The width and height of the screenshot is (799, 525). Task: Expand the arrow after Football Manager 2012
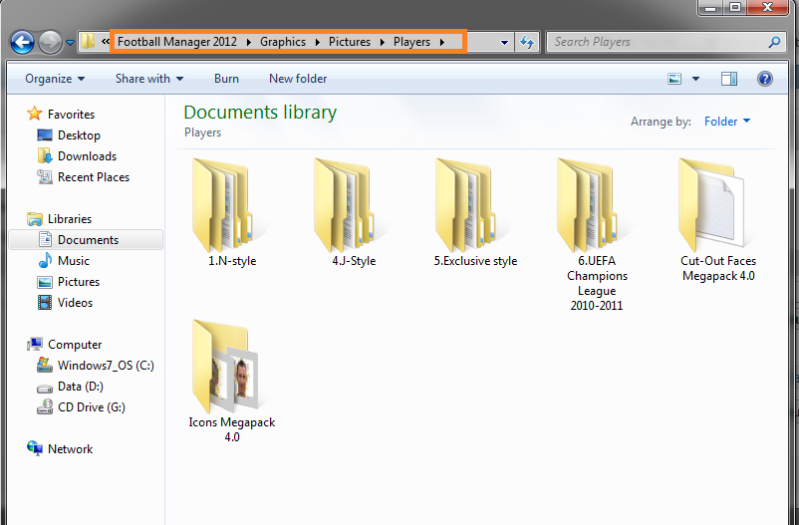[249, 42]
